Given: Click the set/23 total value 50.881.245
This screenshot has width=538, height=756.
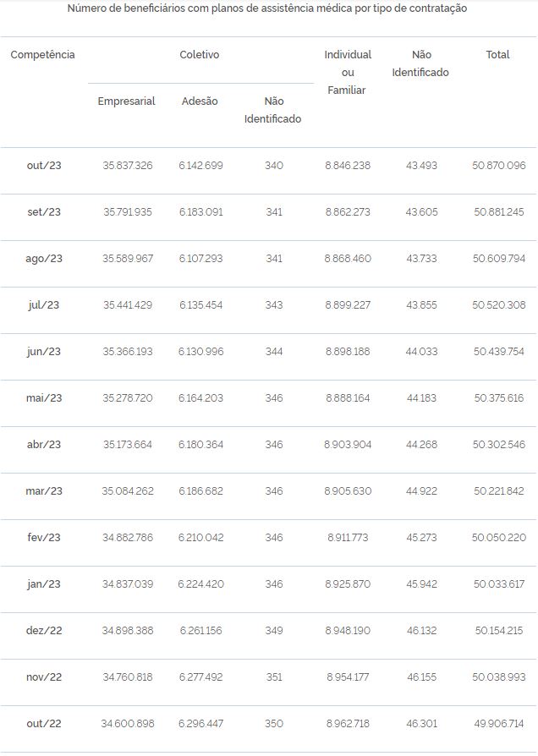Looking at the screenshot, I should (x=498, y=212).
